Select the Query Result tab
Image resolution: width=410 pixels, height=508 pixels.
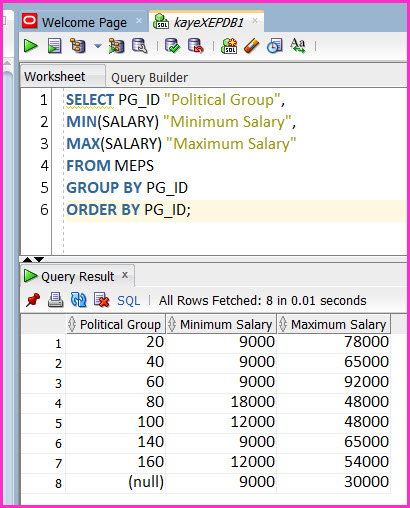[78, 276]
